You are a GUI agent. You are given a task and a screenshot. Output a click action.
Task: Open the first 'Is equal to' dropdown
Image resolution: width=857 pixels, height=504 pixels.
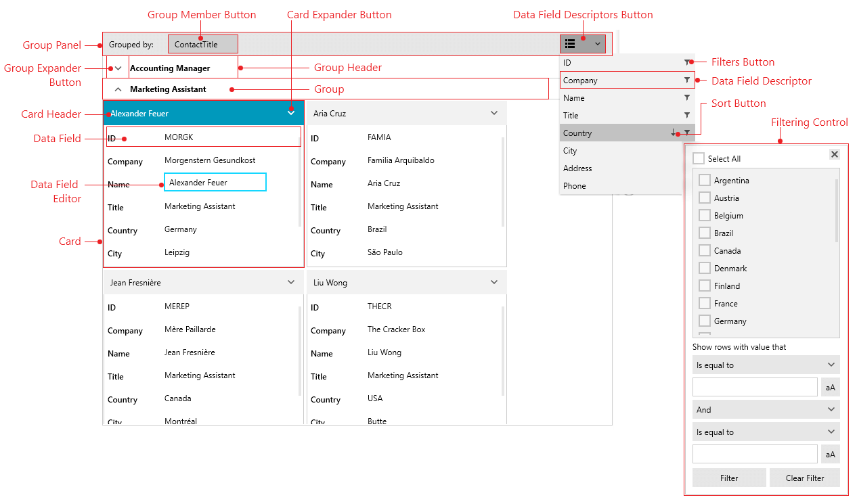coord(766,365)
